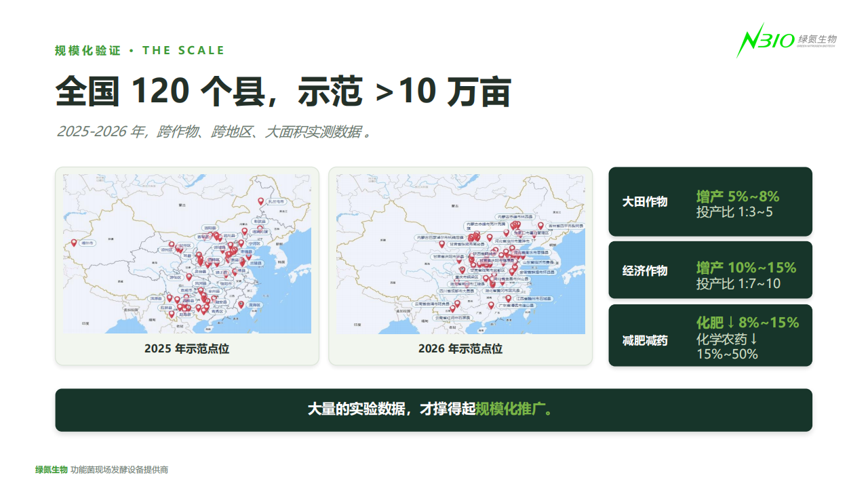
Task: Click the 石屏县 label on 2025 map
Action: [166, 307]
